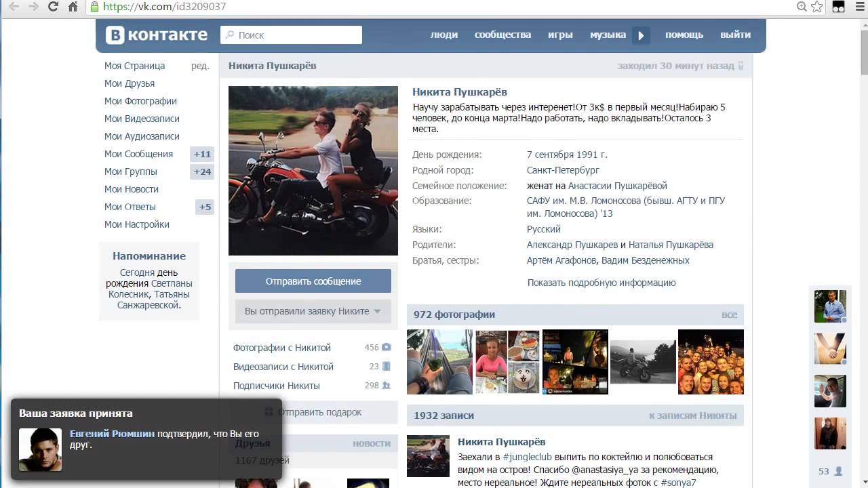Click к записям Никиты link
The image size is (868, 488).
pos(692,415)
